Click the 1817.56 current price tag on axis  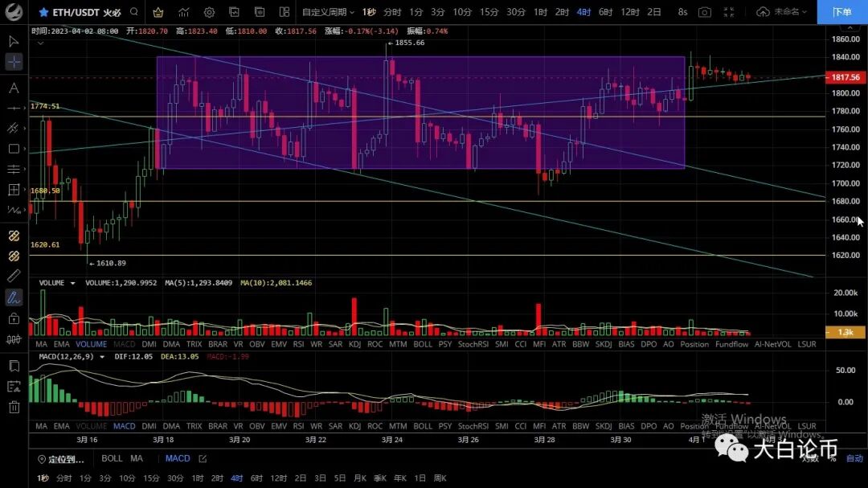point(845,77)
